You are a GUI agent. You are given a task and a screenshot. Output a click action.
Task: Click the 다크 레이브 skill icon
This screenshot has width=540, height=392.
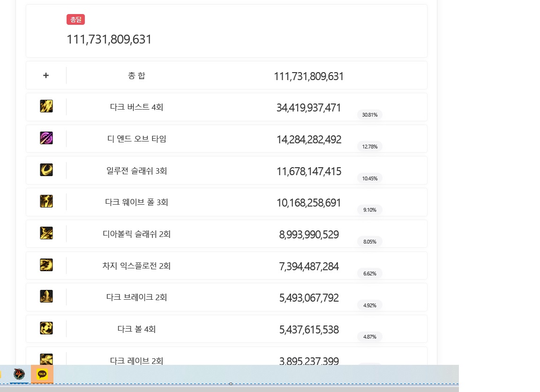46,359
